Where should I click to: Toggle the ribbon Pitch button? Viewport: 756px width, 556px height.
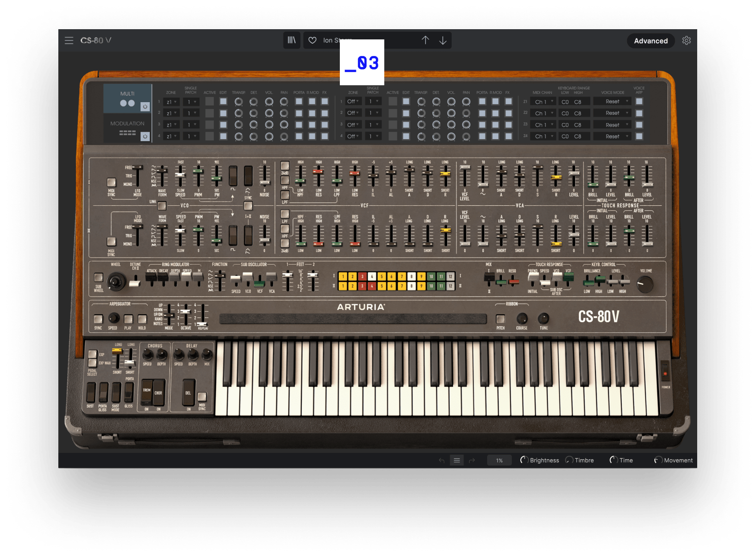[500, 319]
